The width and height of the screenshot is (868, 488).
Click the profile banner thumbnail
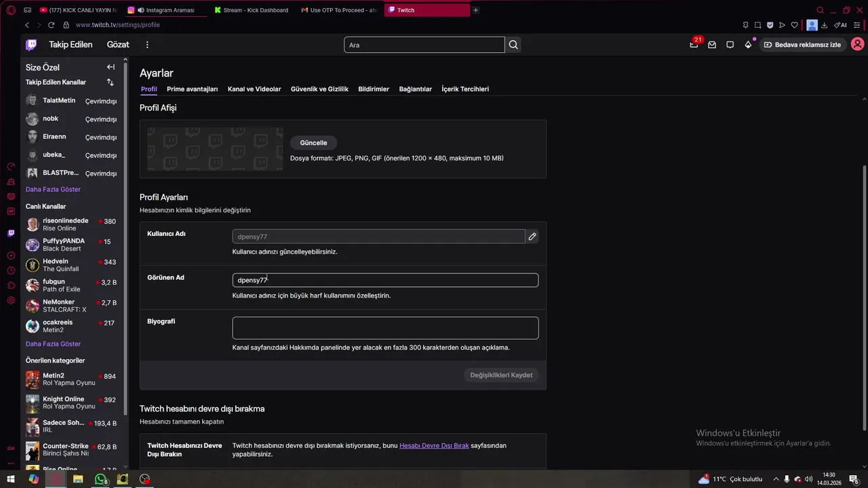pyautogui.click(x=216, y=149)
